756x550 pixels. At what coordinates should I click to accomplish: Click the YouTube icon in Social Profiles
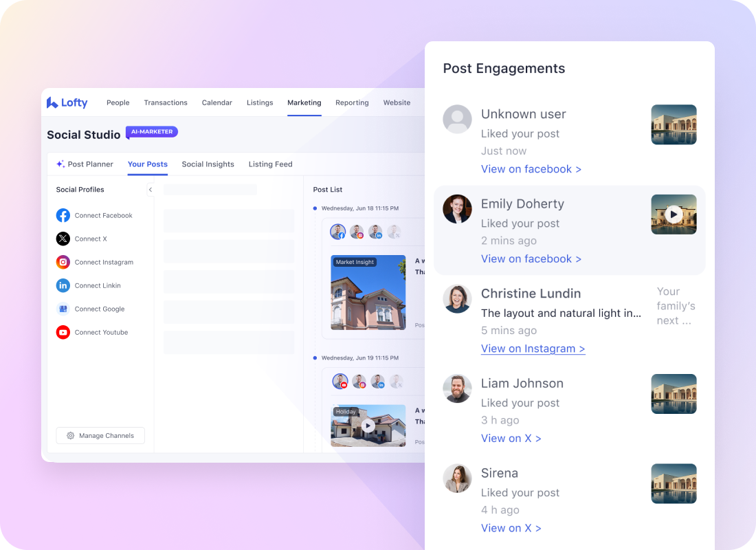[63, 332]
